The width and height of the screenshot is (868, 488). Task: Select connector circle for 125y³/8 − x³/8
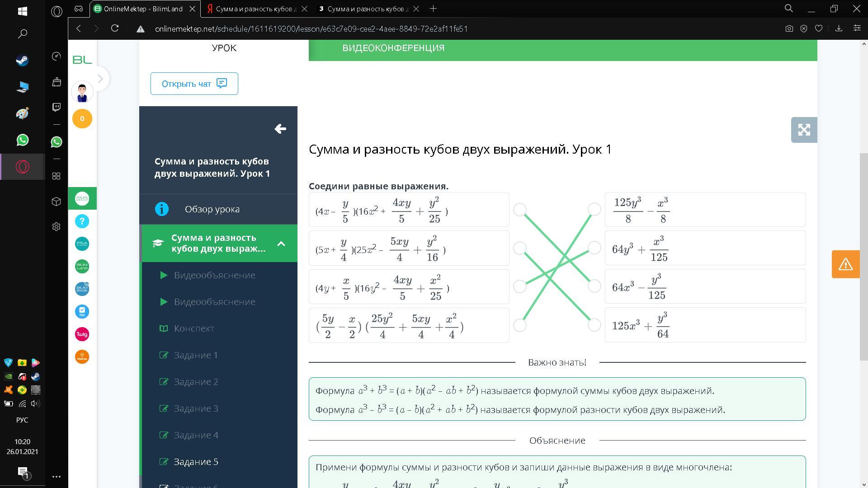coord(594,209)
